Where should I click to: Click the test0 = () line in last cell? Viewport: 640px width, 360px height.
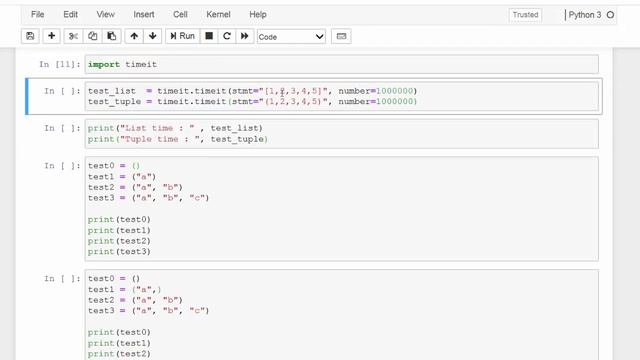(114, 278)
